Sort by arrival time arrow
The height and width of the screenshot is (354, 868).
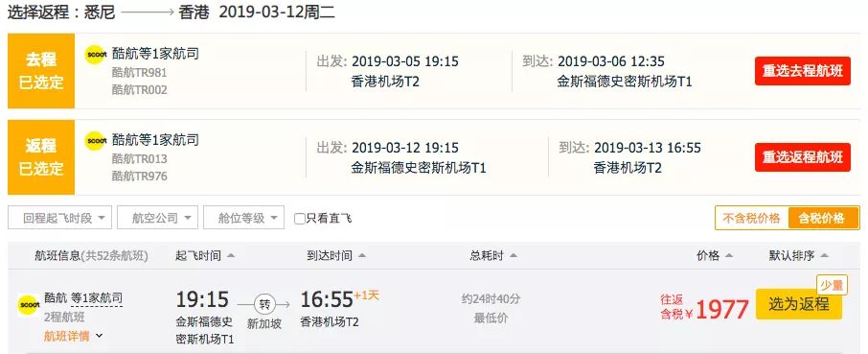click(362, 256)
